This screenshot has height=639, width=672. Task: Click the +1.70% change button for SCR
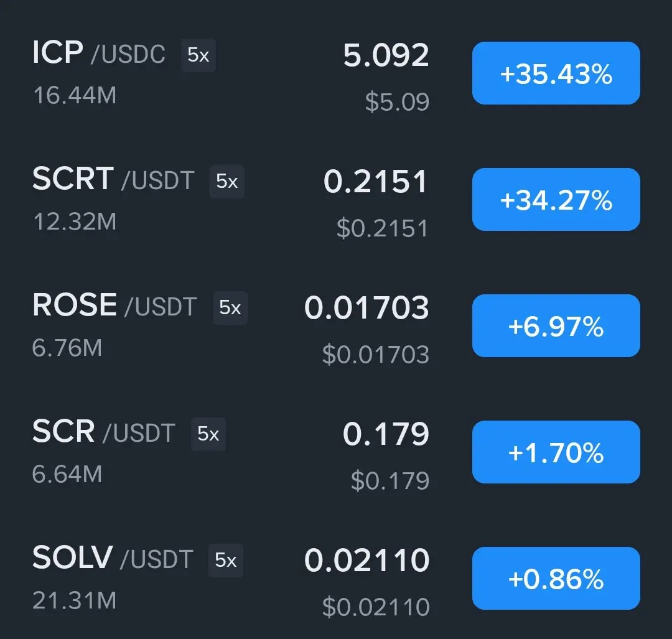point(556,452)
